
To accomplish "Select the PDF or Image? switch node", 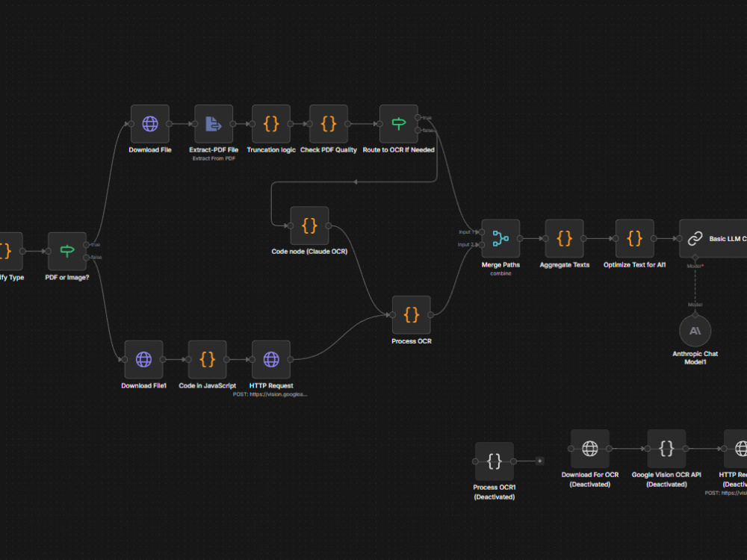I will click(x=67, y=251).
